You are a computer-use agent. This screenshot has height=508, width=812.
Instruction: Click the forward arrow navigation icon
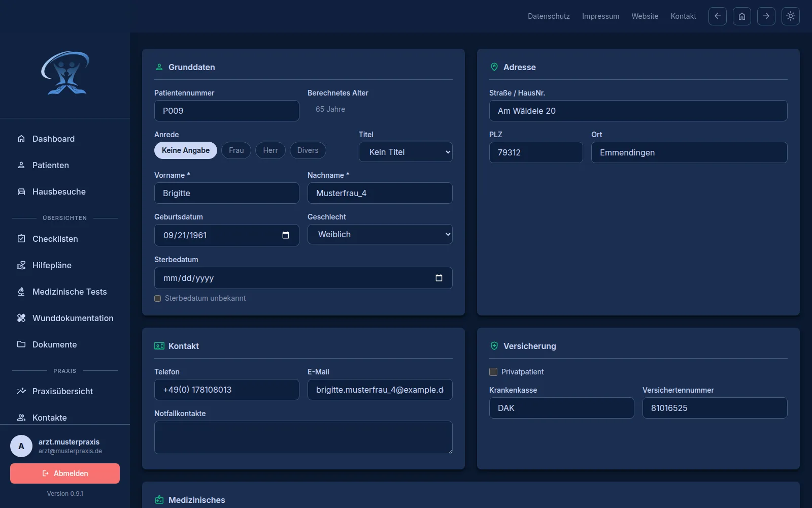click(x=766, y=16)
